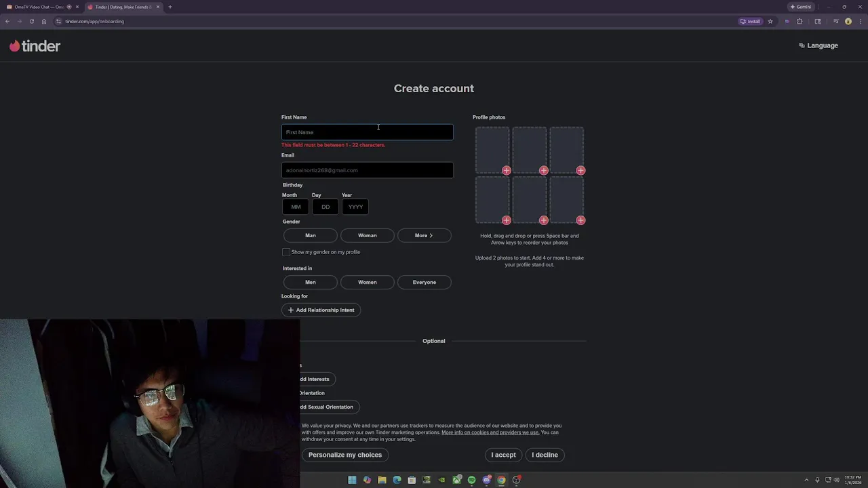Reload the current page
This screenshot has width=868, height=488.
(31, 21)
